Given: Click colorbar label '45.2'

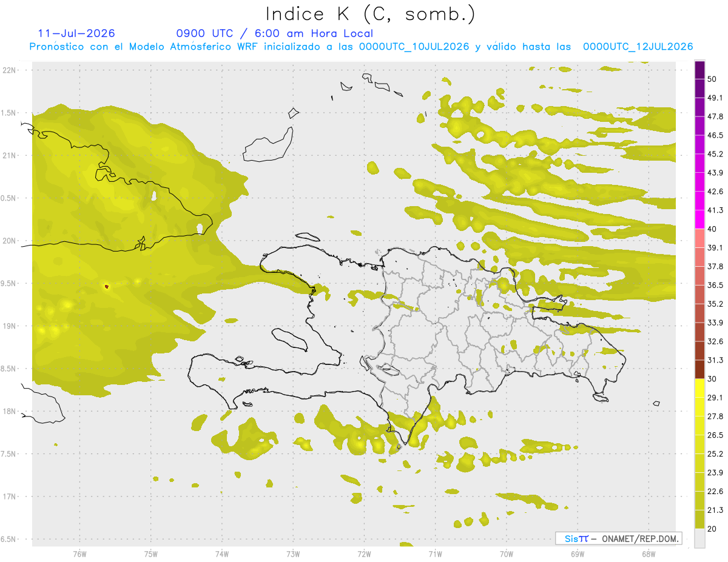Looking at the screenshot, I should pos(715,154).
